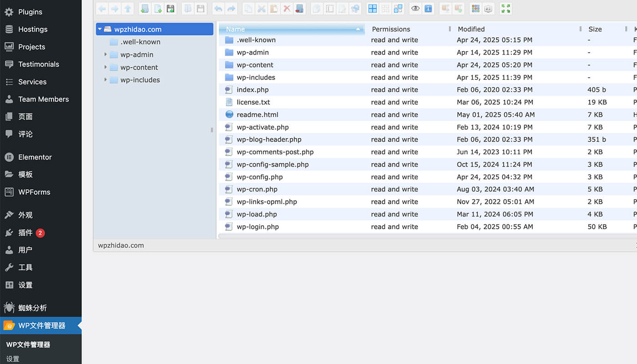Sort by the Size column header
The width and height of the screenshot is (637, 364).
click(x=605, y=29)
